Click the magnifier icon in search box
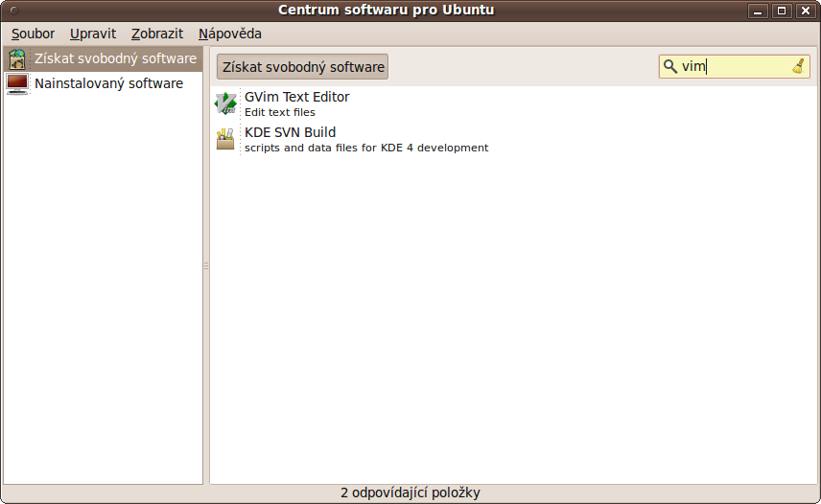The width and height of the screenshot is (821, 504). (670, 67)
